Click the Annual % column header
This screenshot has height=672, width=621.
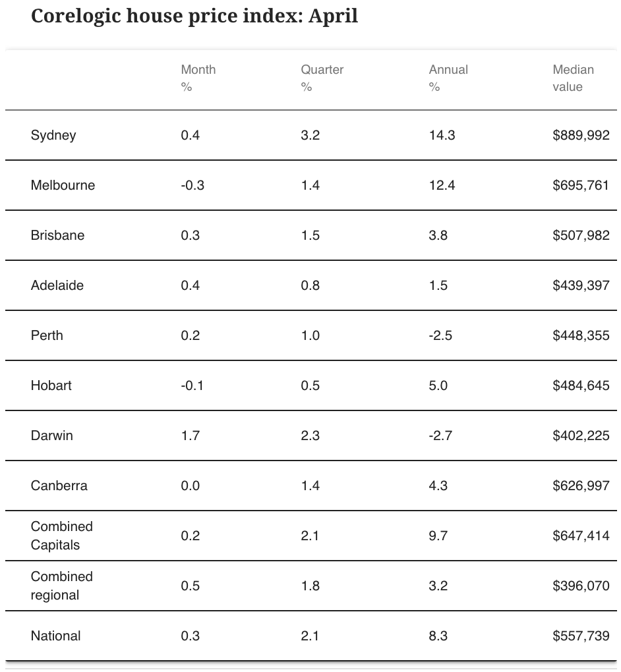[448, 78]
